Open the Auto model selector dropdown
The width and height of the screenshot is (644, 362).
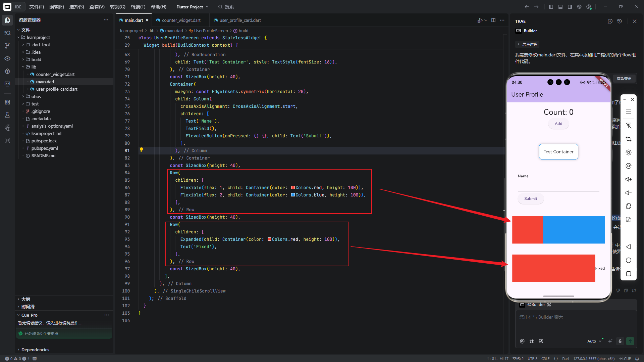tap(594, 341)
